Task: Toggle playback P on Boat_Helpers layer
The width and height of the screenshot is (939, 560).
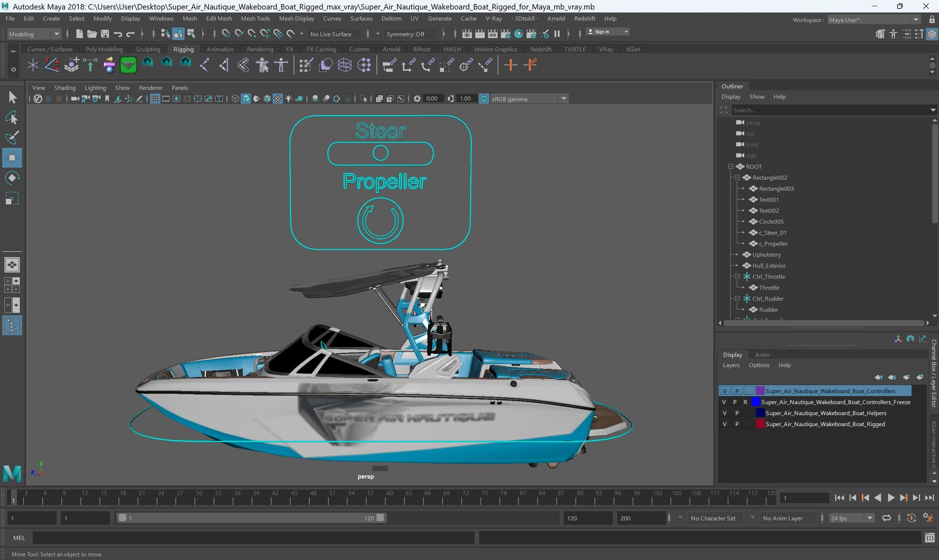Action: [737, 413]
